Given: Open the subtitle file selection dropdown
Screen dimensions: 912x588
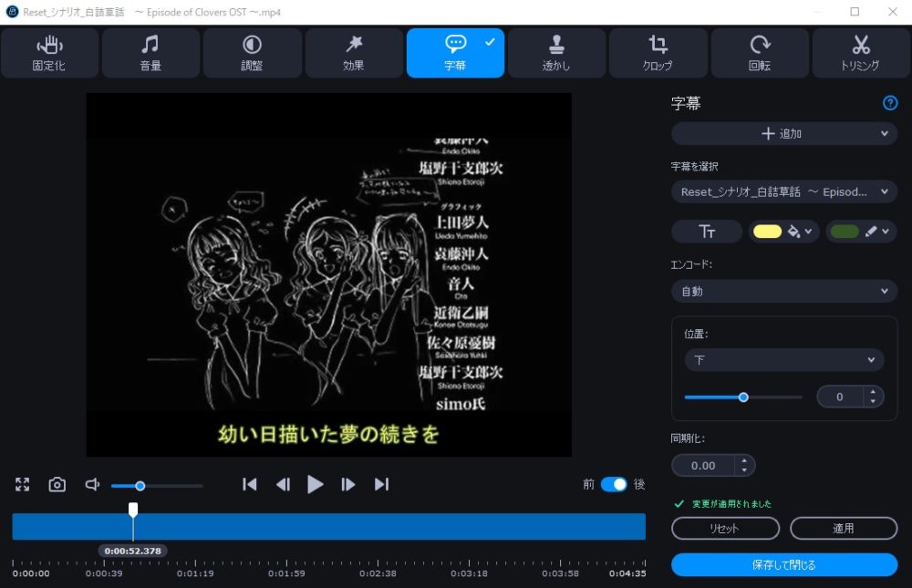Looking at the screenshot, I should click(x=784, y=192).
